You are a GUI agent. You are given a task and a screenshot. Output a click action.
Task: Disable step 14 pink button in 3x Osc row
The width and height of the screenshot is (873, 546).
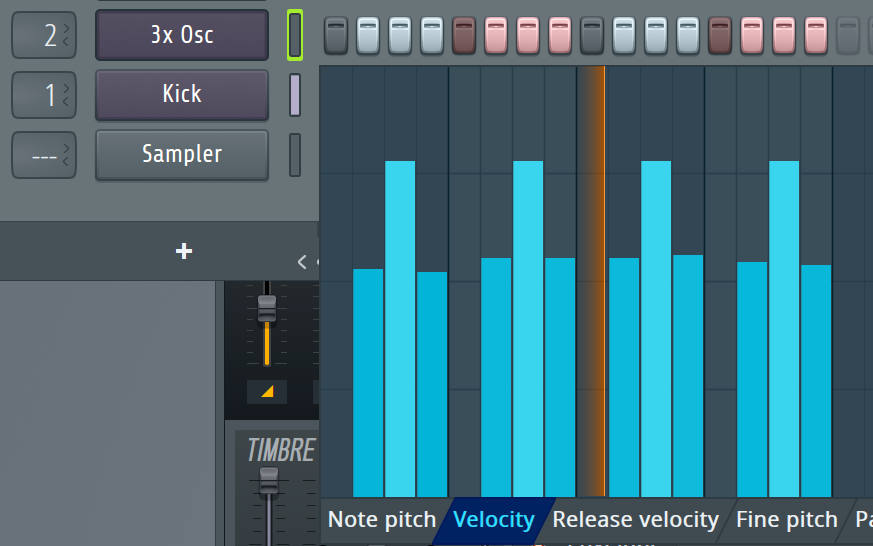tap(752, 36)
